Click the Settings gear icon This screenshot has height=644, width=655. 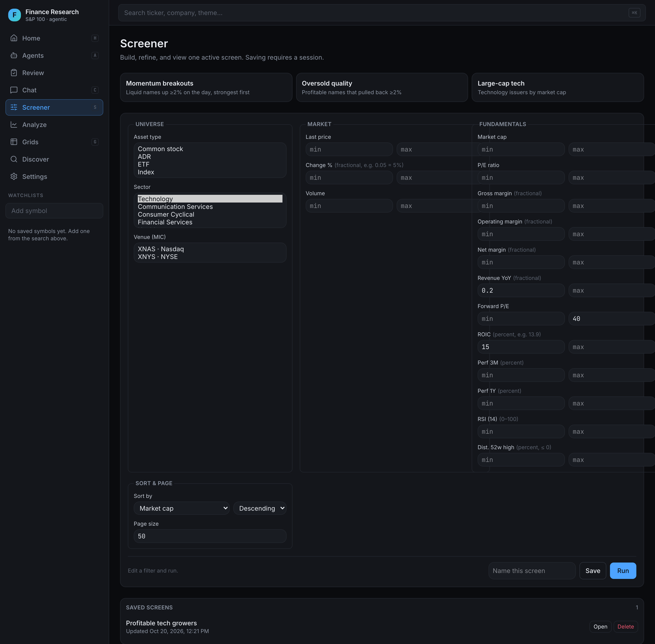14,177
